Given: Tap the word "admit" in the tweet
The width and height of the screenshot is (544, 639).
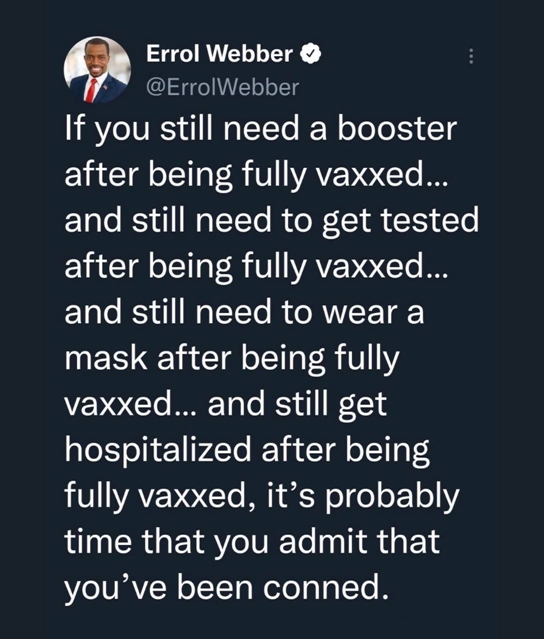Looking at the screenshot, I should pyautogui.click(x=323, y=542).
